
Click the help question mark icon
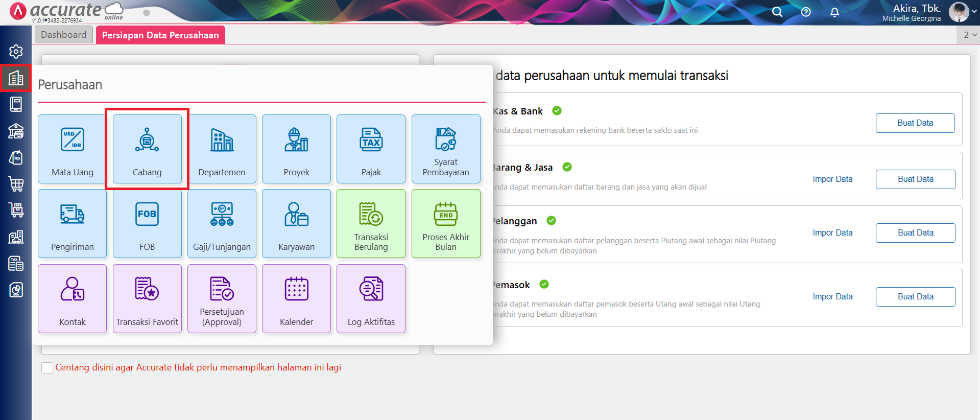(x=806, y=12)
